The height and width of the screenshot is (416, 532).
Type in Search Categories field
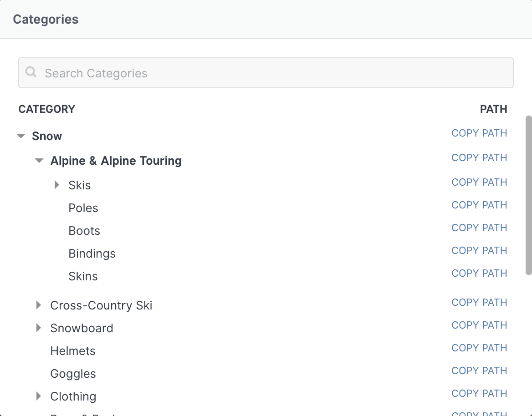(x=273, y=73)
